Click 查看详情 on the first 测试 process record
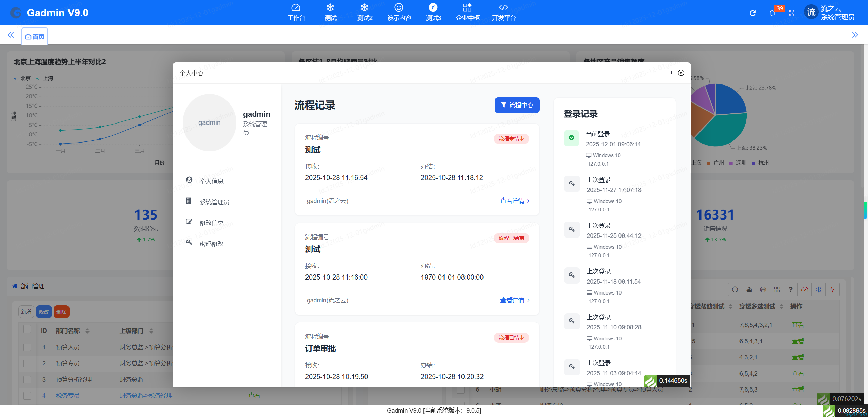 tap(512, 201)
